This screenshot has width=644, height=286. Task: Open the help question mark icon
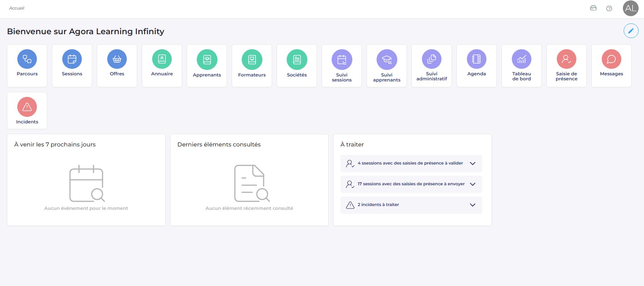coord(609,8)
